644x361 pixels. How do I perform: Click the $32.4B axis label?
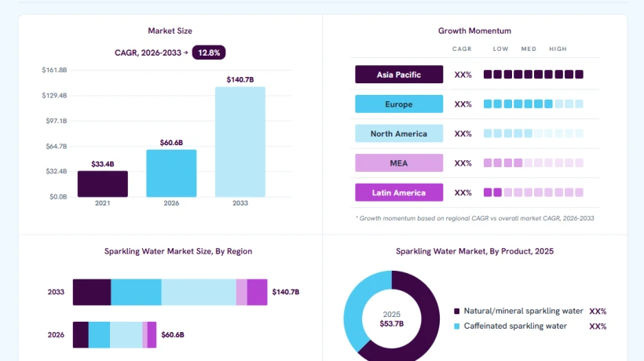point(57,171)
